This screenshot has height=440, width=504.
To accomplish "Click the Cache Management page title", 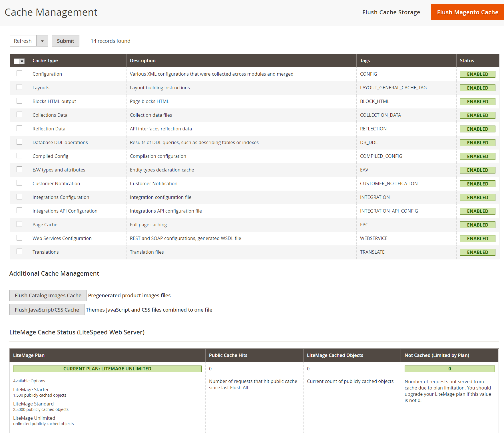I will pyautogui.click(x=51, y=12).
